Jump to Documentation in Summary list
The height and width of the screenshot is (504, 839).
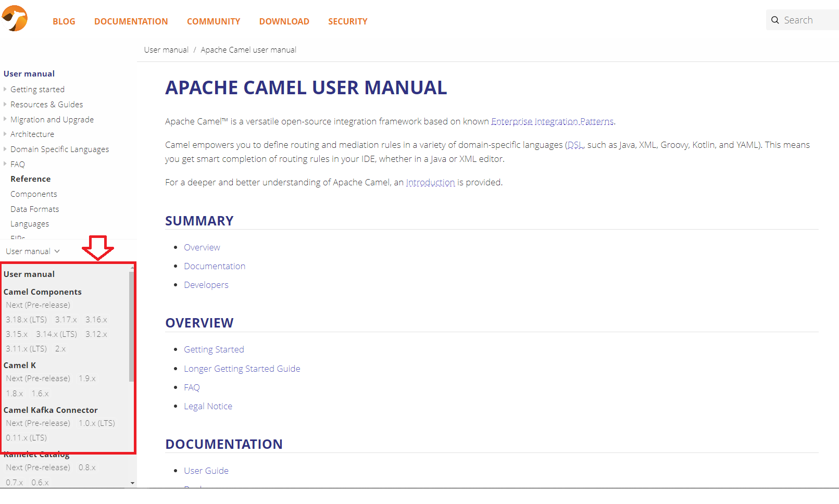point(215,266)
